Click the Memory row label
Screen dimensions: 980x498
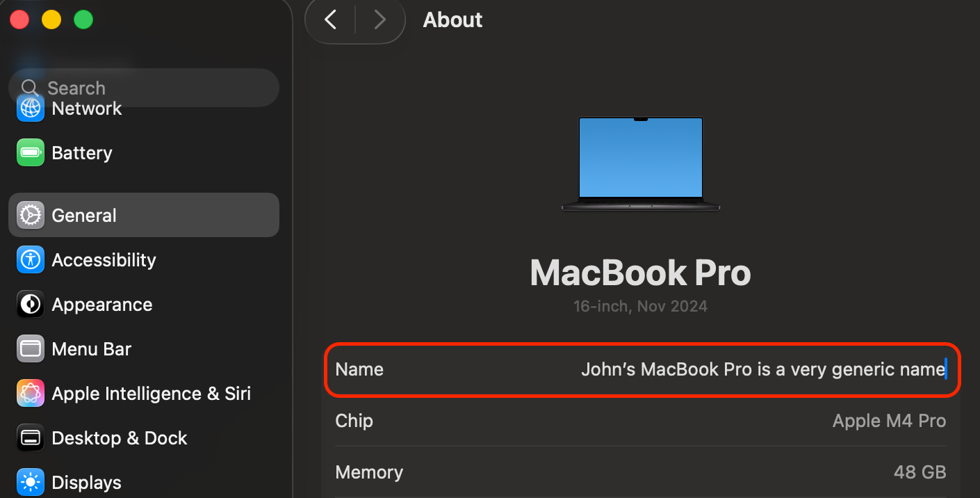369,472
